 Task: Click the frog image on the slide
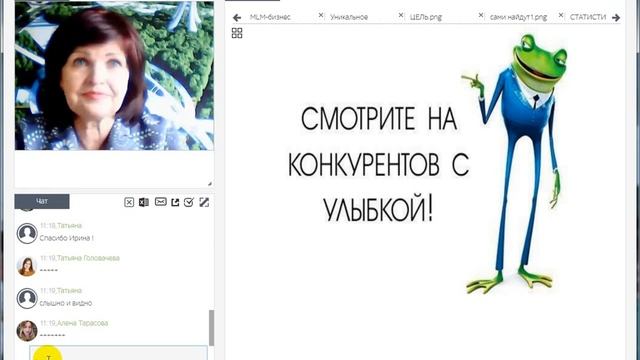[x=516, y=163]
